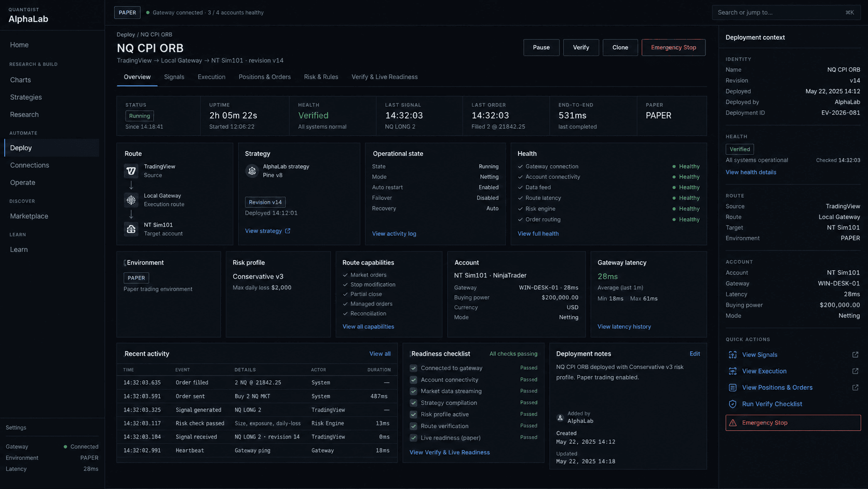Pause the deployment
Screen dimensions: 868x489
[x=541, y=47]
